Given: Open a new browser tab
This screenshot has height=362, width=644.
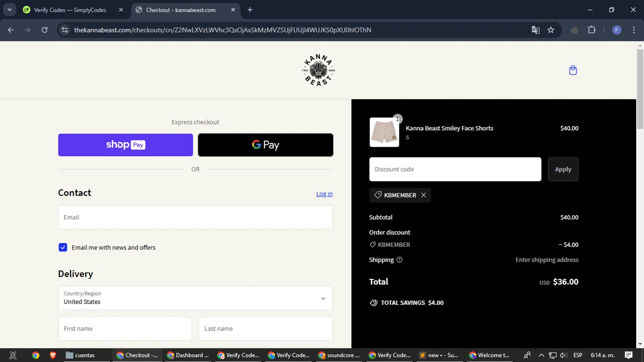Looking at the screenshot, I should coord(250,10).
